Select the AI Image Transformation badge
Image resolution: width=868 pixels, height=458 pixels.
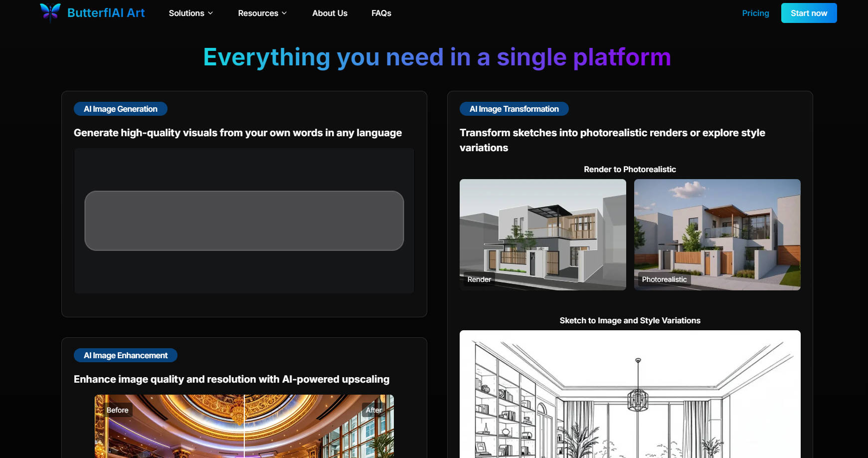pyautogui.click(x=514, y=109)
